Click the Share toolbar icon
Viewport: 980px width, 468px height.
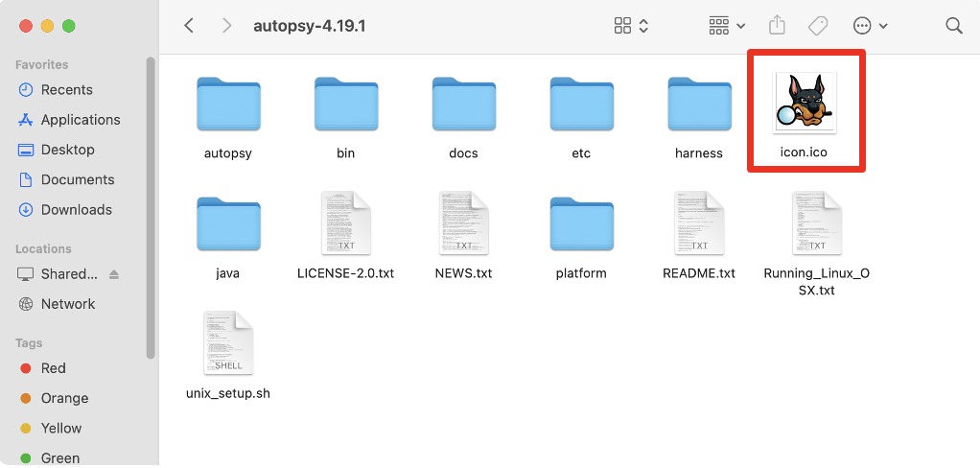point(777,26)
